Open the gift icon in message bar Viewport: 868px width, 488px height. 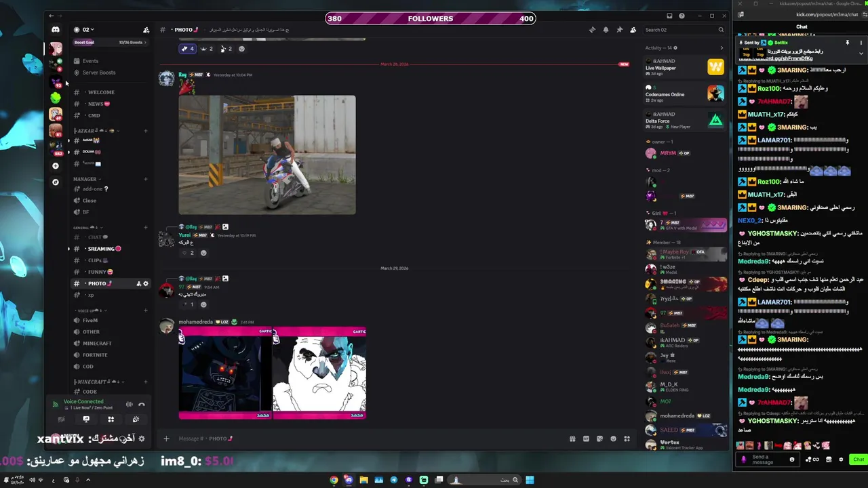point(572,439)
